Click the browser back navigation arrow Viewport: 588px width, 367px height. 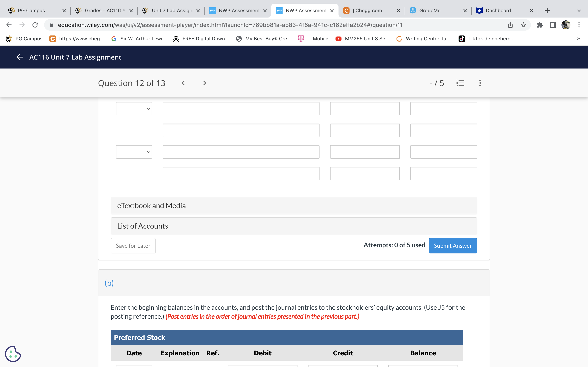[x=9, y=25]
